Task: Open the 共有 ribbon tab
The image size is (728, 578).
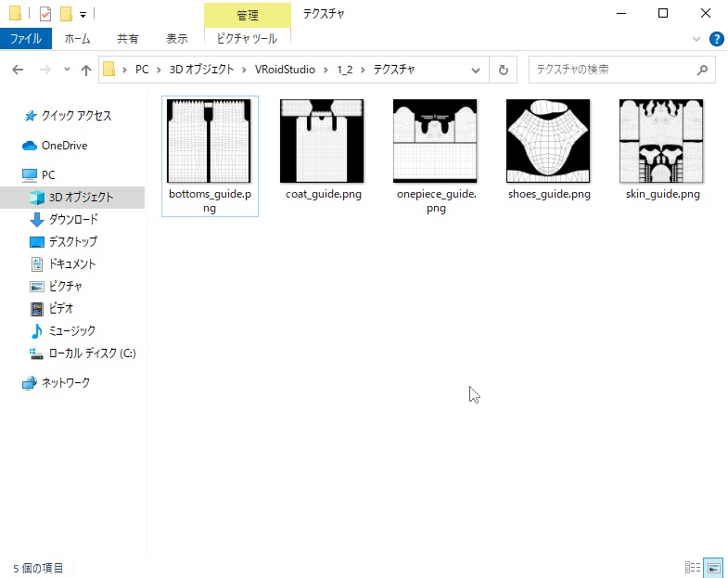Action: tap(128, 39)
